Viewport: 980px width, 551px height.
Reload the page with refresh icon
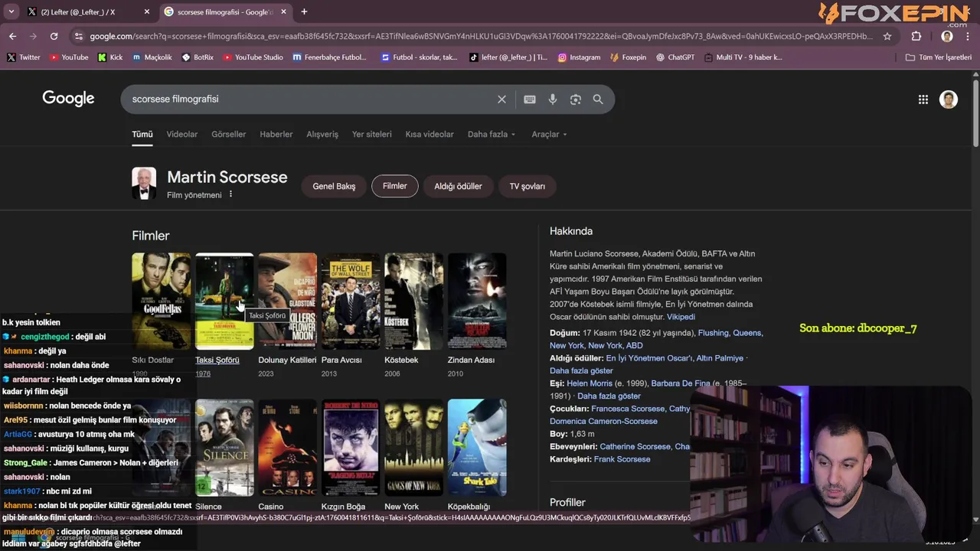[x=54, y=36]
